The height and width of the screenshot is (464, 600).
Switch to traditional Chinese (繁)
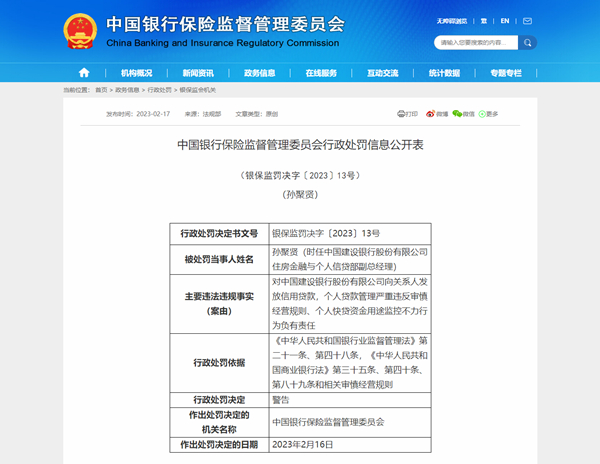tap(484, 21)
